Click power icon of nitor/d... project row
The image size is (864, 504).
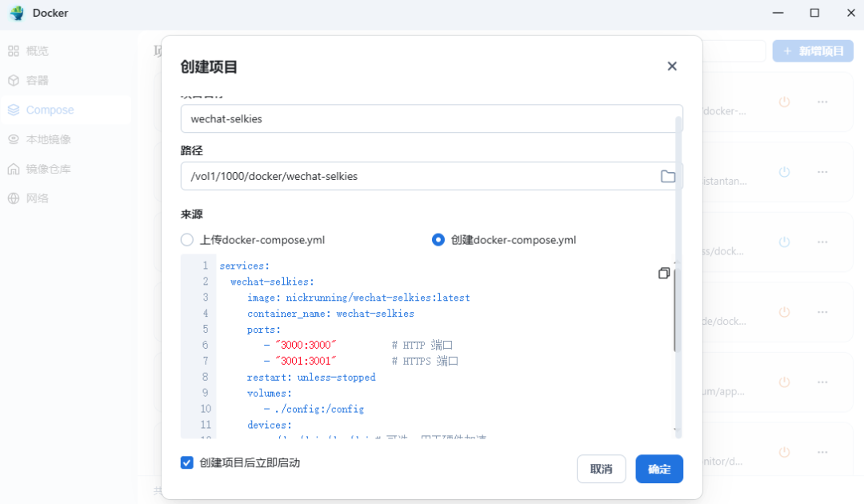784,452
